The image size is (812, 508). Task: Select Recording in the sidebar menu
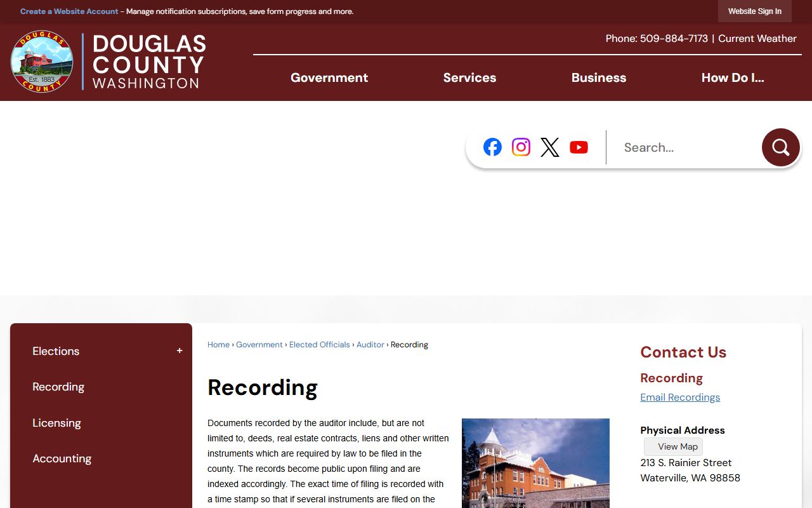point(58,387)
